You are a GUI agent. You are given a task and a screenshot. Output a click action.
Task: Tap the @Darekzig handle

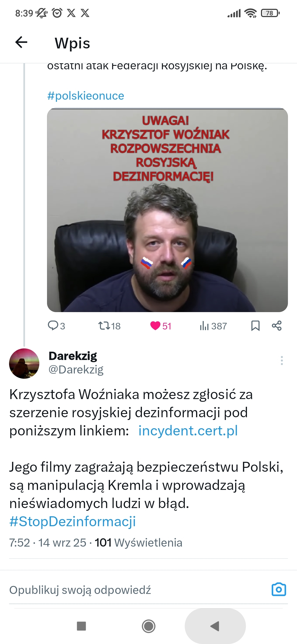tap(76, 370)
